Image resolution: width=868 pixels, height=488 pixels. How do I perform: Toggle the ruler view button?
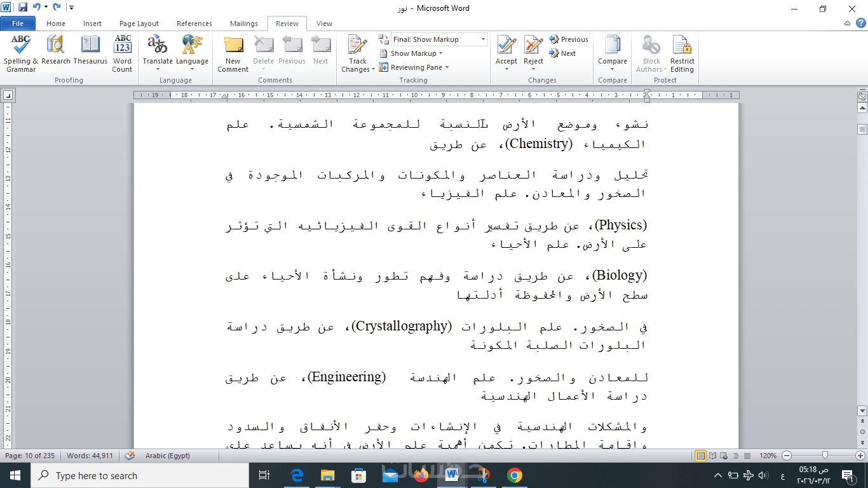click(x=862, y=97)
